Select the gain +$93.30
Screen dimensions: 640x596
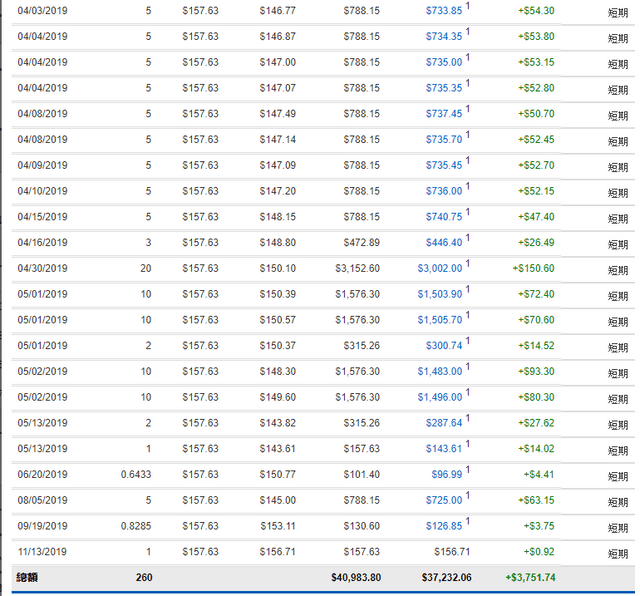pyautogui.click(x=536, y=371)
